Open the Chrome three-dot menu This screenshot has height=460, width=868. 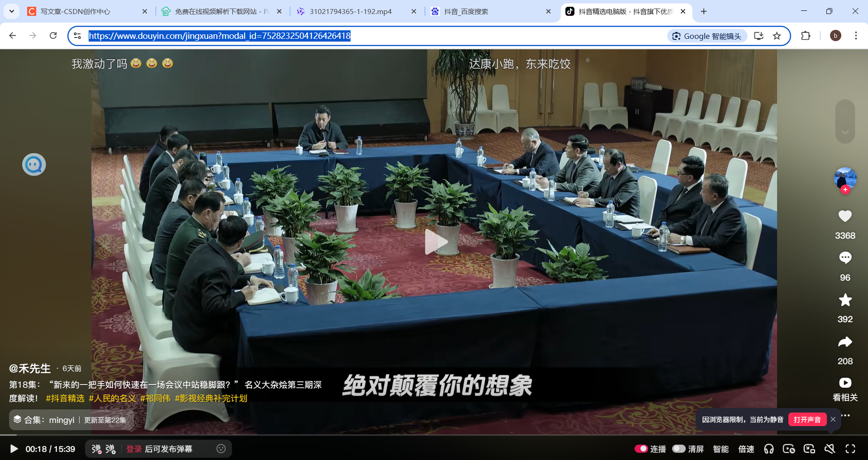click(x=856, y=36)
